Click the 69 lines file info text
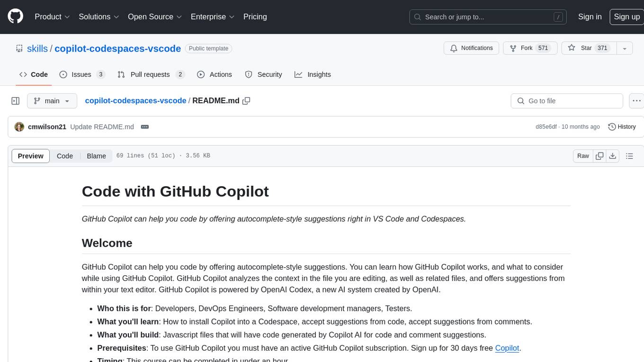 coord(163,156)
